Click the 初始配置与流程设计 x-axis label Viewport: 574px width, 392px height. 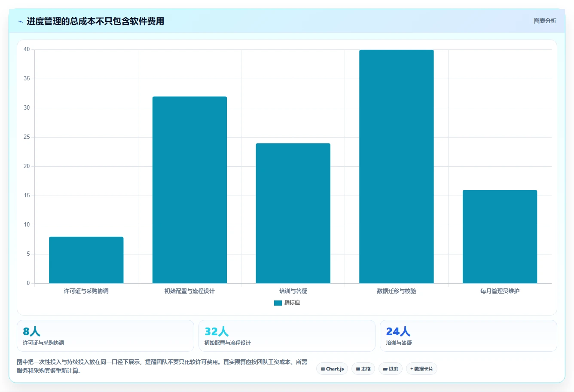(189, 291)
